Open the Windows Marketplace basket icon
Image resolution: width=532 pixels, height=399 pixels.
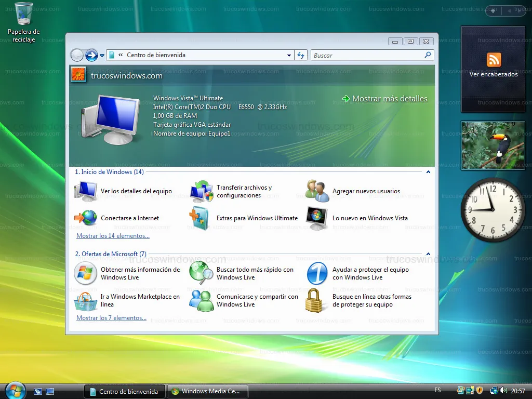85,300
